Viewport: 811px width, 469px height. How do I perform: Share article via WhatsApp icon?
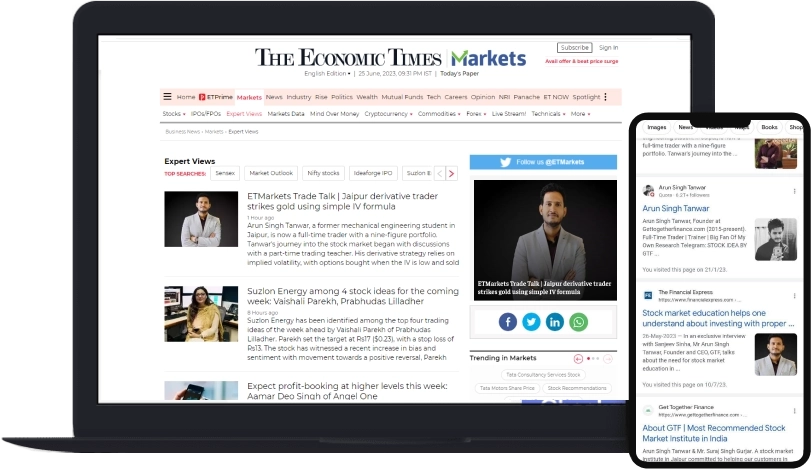click(x=578, y=321)
